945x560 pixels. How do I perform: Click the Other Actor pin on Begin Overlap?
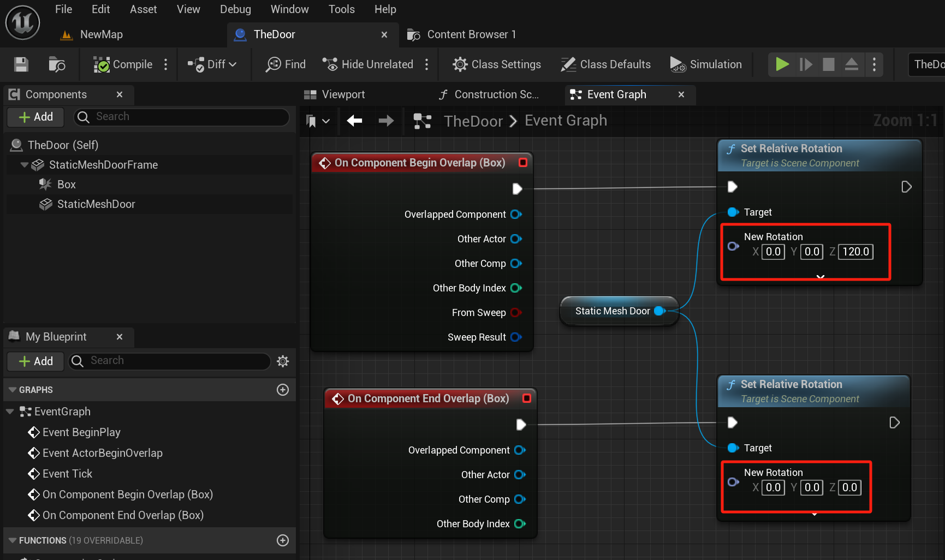pos(516,239)
